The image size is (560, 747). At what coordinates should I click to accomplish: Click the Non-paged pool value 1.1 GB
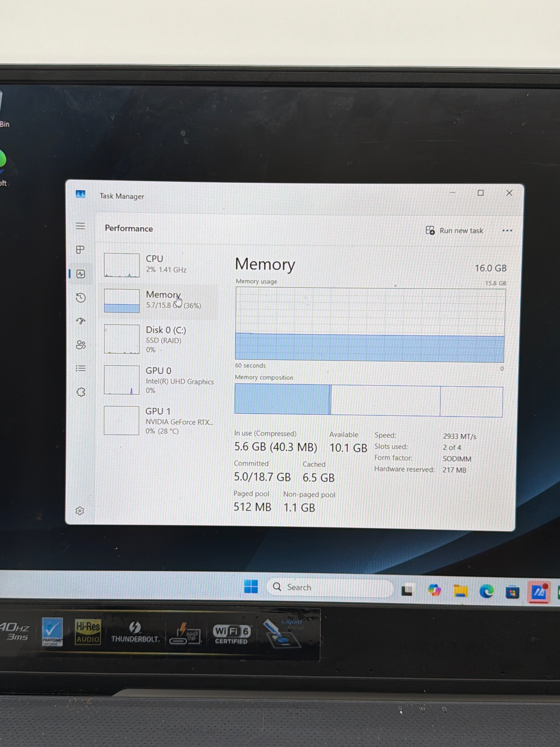coord(299,508)
